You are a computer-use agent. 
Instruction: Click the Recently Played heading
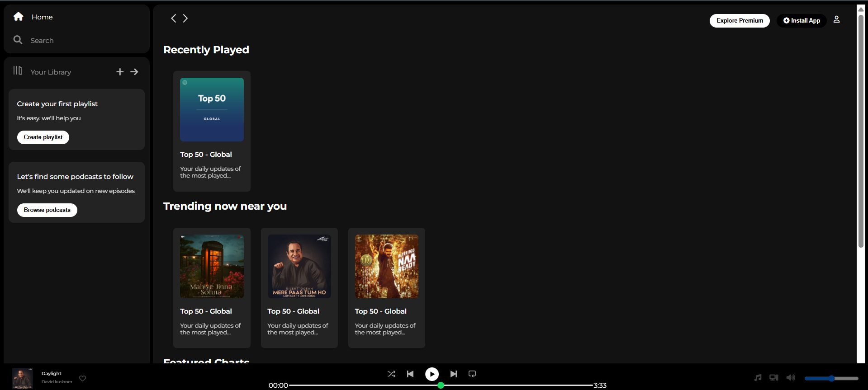pyautogui.click(x=206, y=50)
